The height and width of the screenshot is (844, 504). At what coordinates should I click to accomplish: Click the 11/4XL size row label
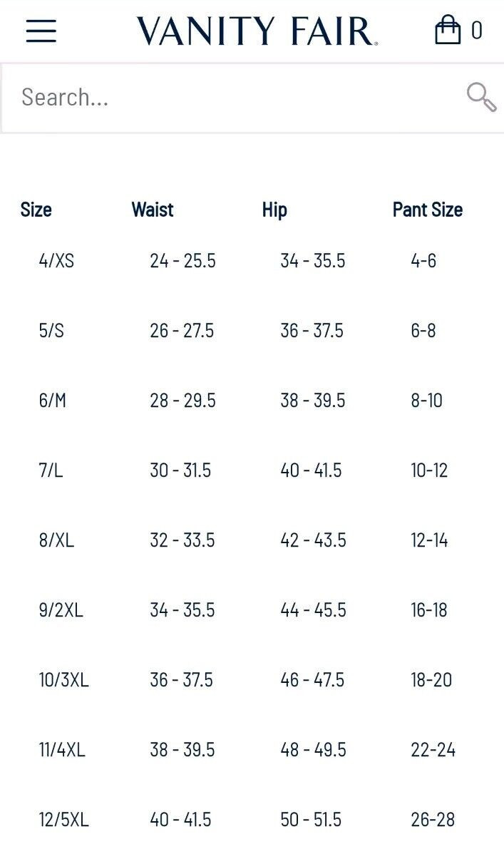62,750
